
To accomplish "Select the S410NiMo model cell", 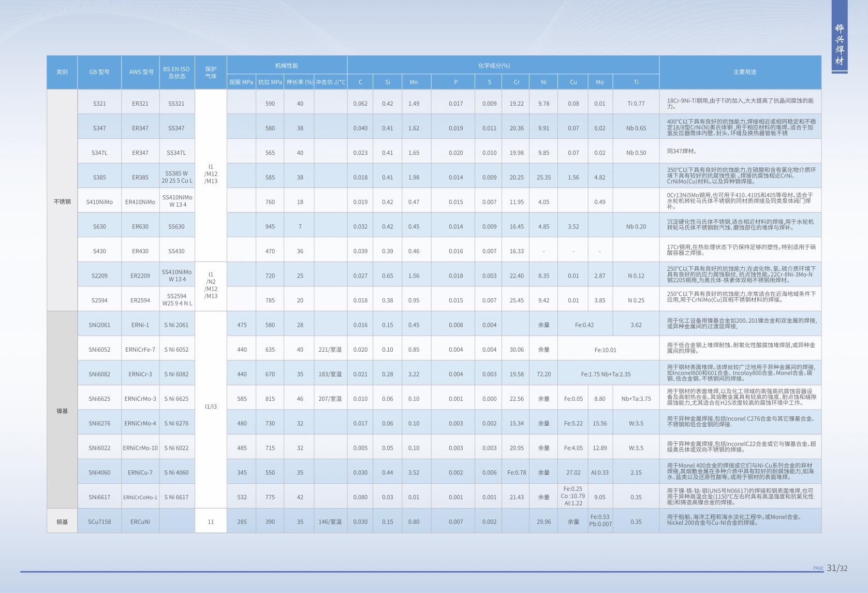I will (x=99, y=202).
